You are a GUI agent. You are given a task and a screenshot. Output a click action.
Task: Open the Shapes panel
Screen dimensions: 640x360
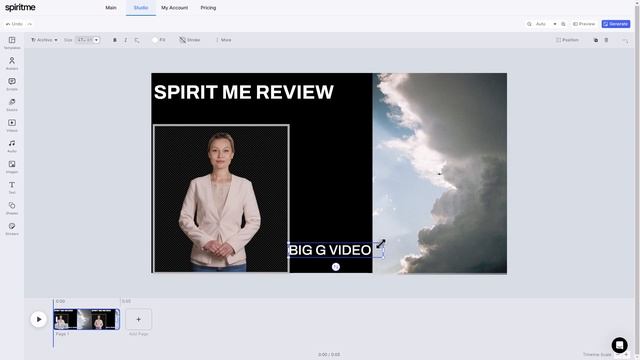[x=12, y=208]
